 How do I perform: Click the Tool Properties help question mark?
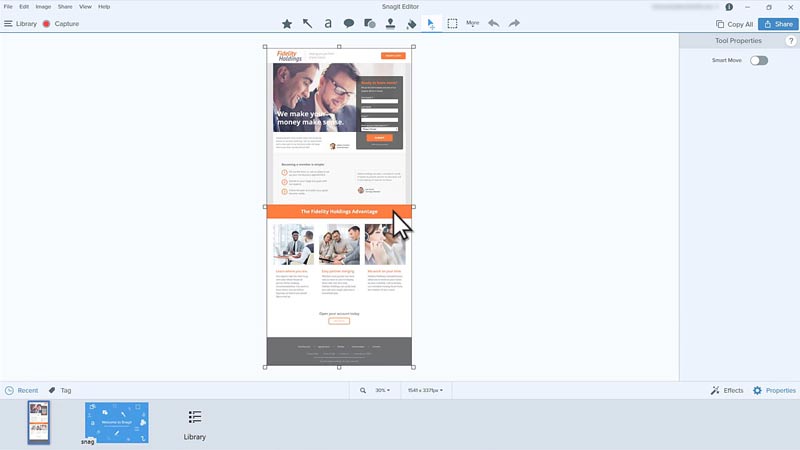pos(790,41)
